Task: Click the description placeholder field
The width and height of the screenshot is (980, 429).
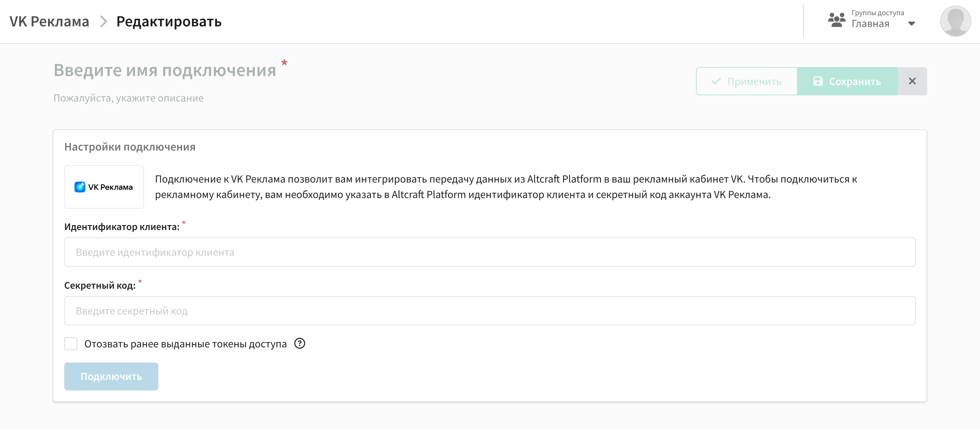Action: point(129,98)
